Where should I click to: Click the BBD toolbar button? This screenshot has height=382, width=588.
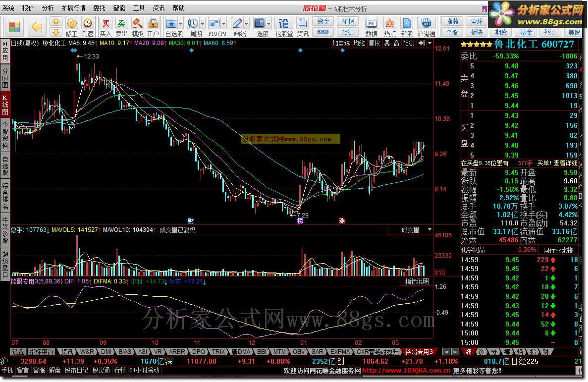click(323, 32)
